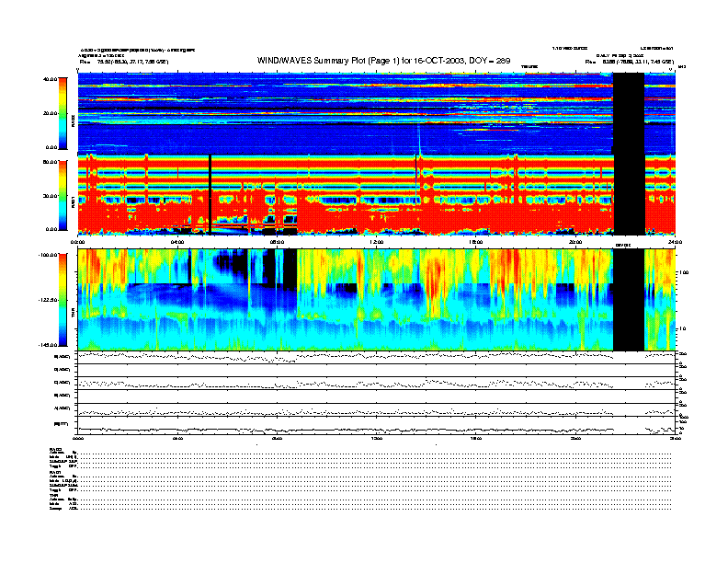Screen dimensions: 728x563
Task: Click the RAD2 color scale bar
Action: (x=63, y=113)
